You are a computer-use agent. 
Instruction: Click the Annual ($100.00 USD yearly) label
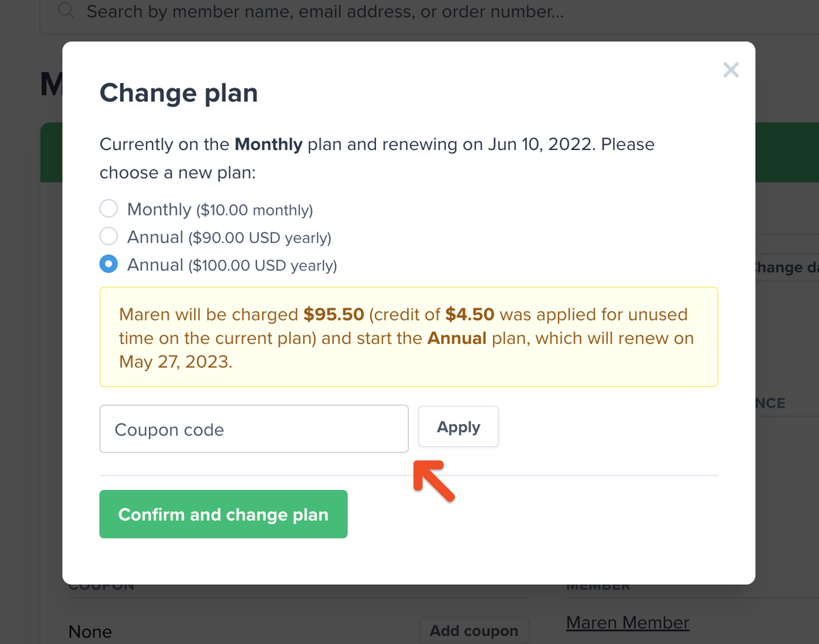tap(232, 265)
